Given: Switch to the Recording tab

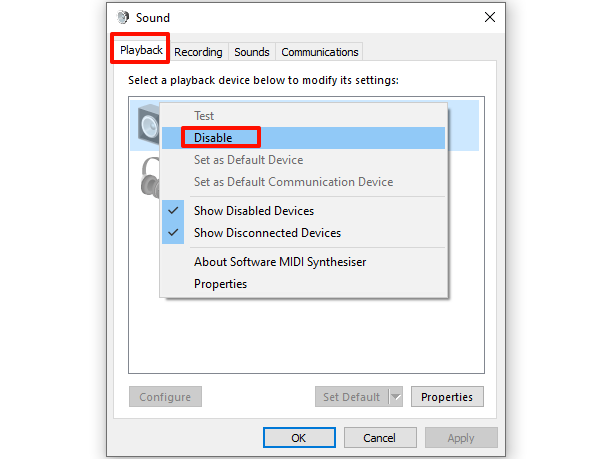Looking at the screenshot, I should pyautogui.click(x=198, y=52).
